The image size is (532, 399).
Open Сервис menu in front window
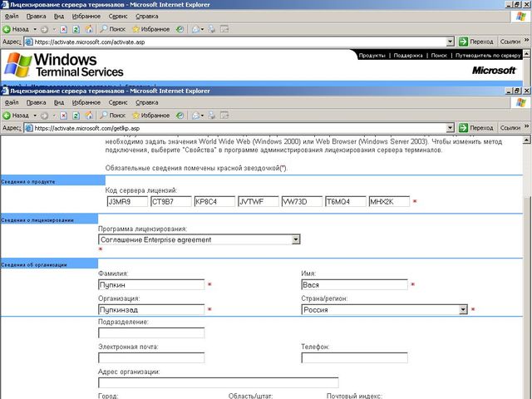point(118,102)
